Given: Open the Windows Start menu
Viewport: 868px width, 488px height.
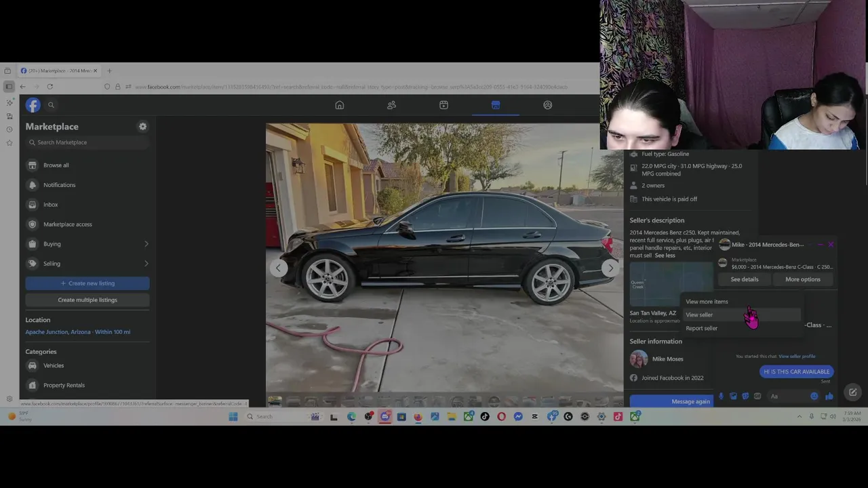Looking at the screenshot, I should coord(233,416).
